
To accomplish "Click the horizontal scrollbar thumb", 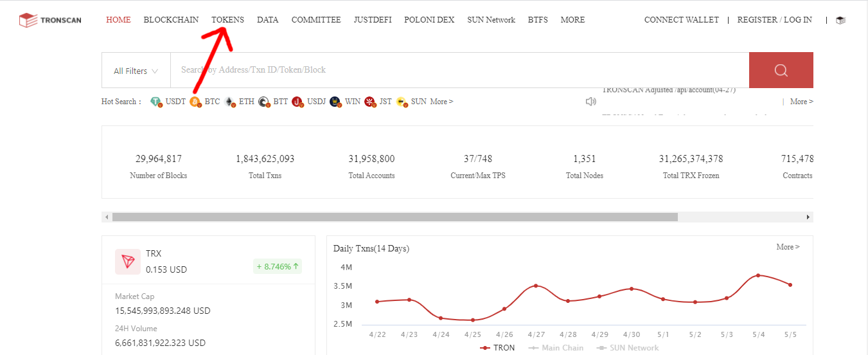I will click(x=395, y=217).
